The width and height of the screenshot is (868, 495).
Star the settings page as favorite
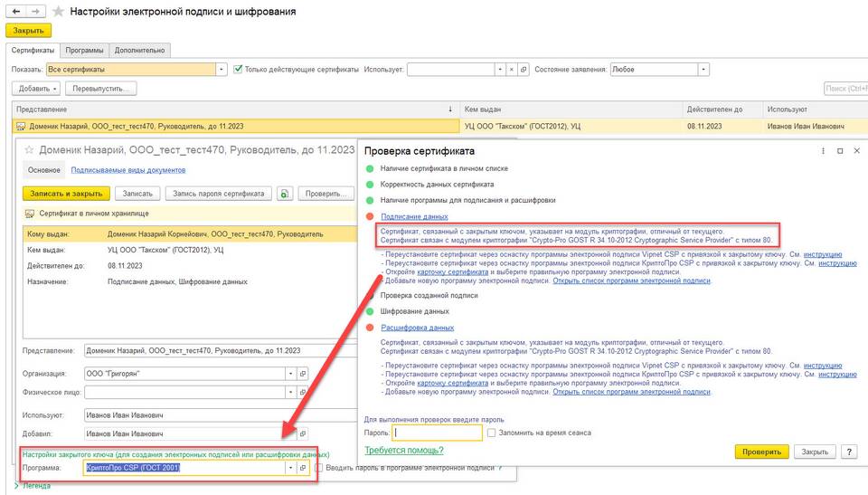(58, 11)
